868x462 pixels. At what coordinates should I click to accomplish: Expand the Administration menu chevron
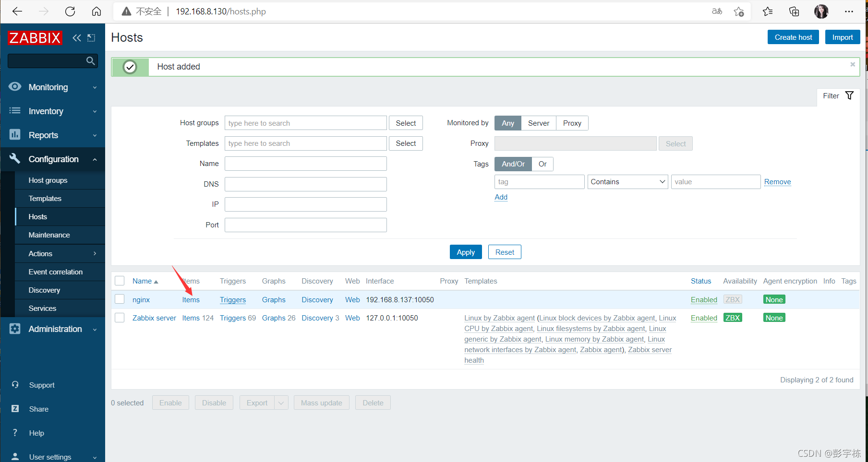pyautogui.click(x=95, y=329)
